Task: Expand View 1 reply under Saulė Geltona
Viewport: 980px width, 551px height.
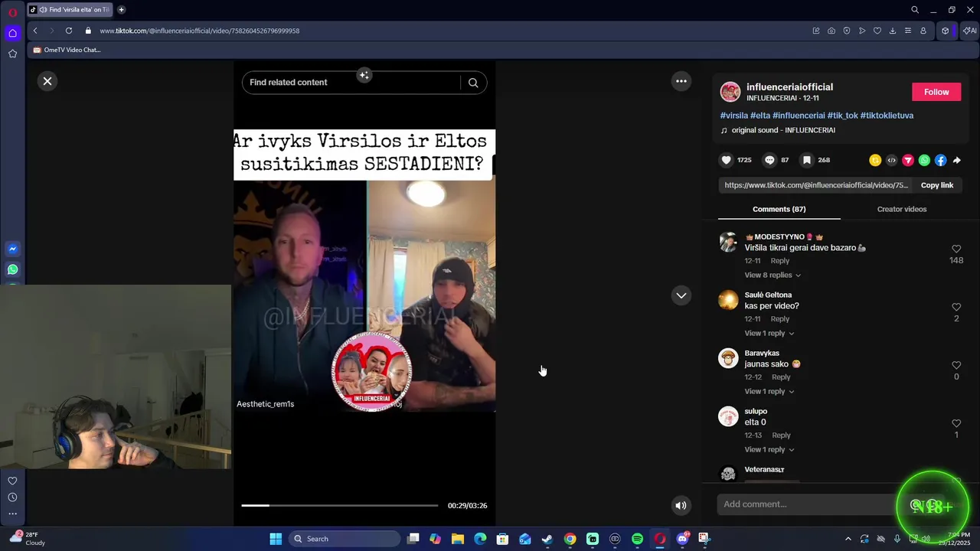Action: tap(769, 333)
